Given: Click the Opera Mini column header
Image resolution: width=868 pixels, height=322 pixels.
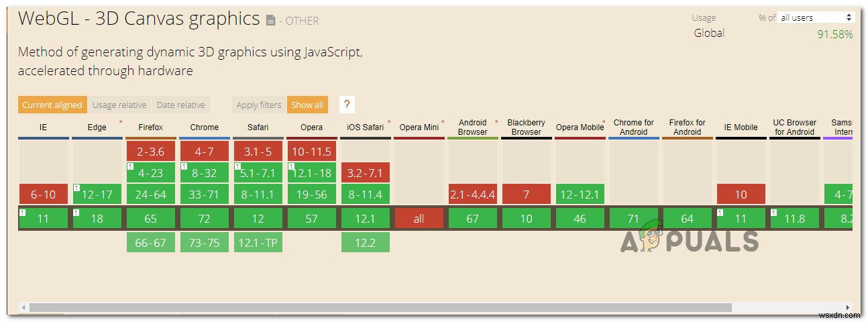Looking at the screenshot, I should [x=419, y=127].
